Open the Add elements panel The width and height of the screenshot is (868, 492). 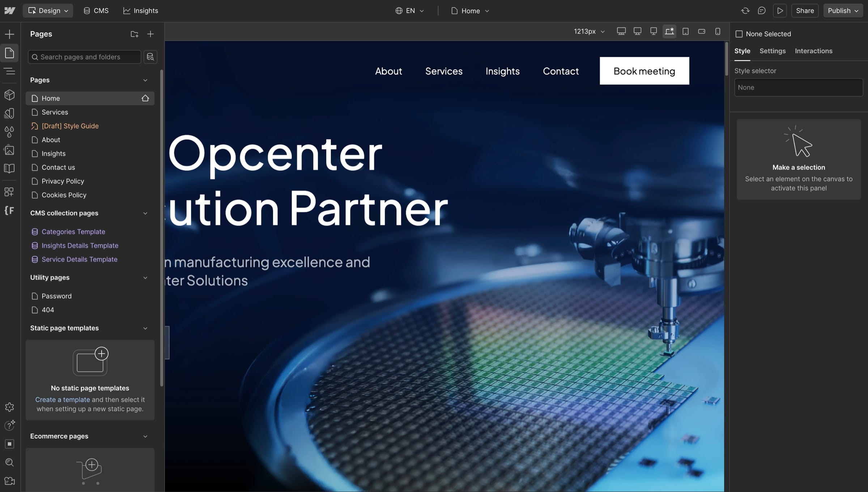click(9, 34)
